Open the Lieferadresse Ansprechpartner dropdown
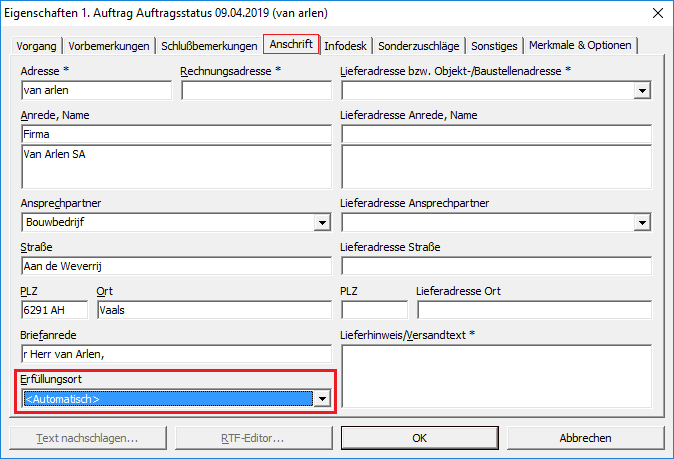This screenshot has height=459, width=674. click(x=642, y=222)
